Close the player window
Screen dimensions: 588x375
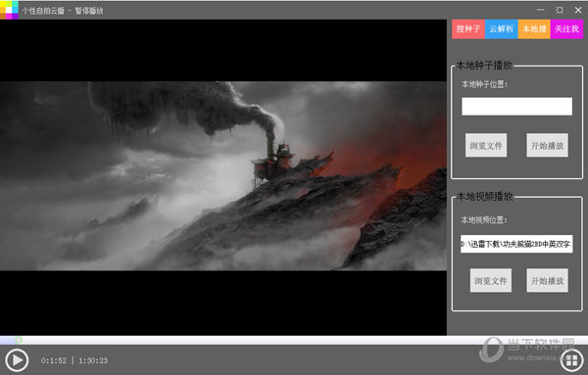[x=578, y=10]
